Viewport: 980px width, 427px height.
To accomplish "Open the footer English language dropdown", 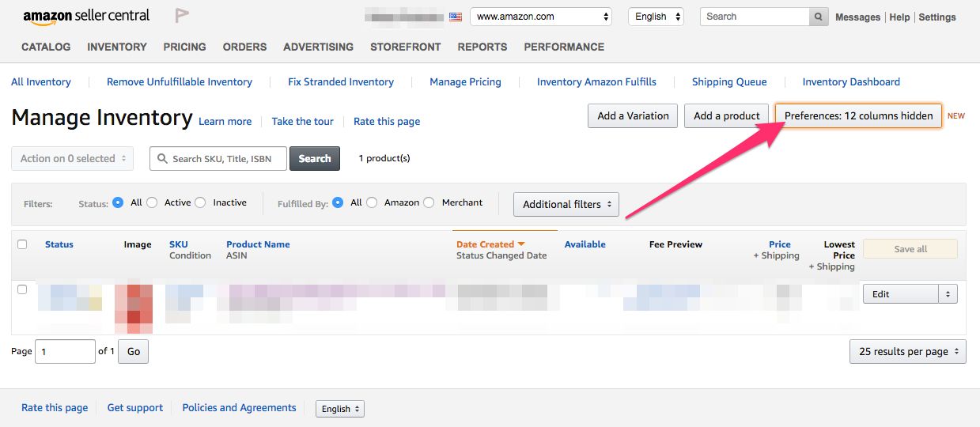I will pyautogui.click(x=340, y=409).
